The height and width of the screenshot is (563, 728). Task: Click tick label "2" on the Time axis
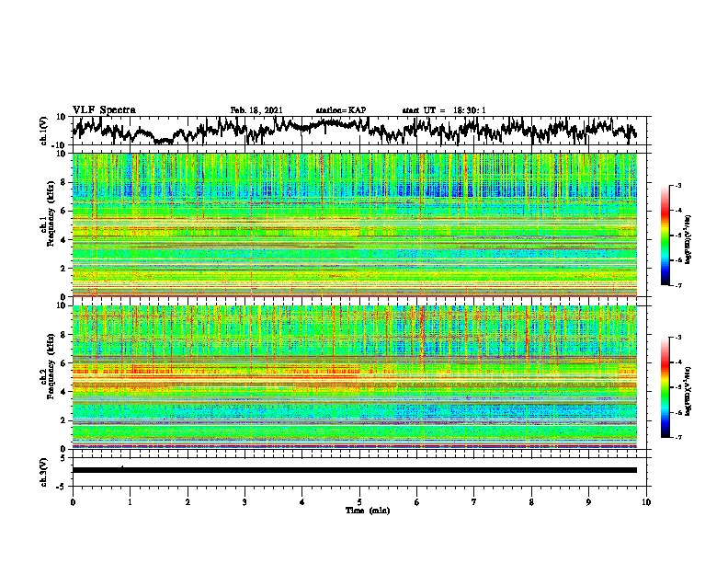[x=188, y=502]
